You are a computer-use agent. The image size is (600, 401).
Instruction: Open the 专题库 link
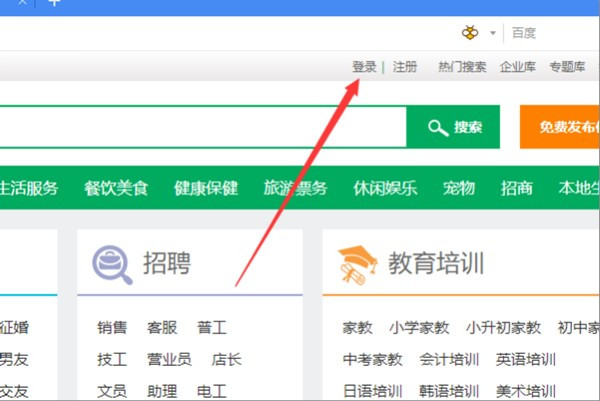pos(567,67)
